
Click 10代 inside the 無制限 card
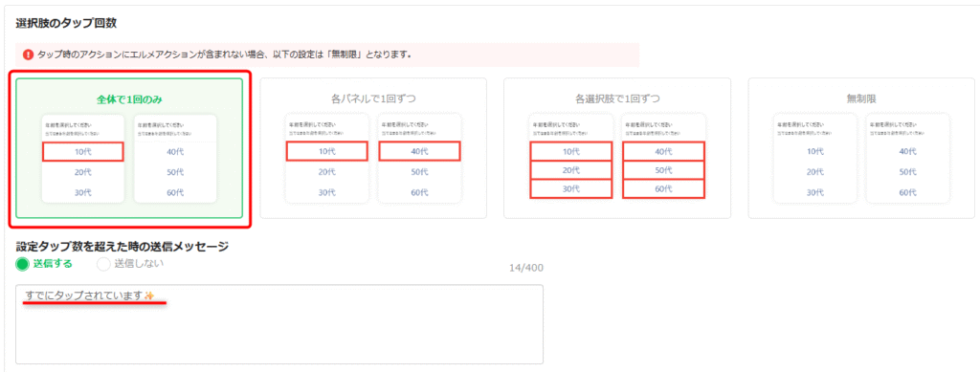tap(815, 151)
